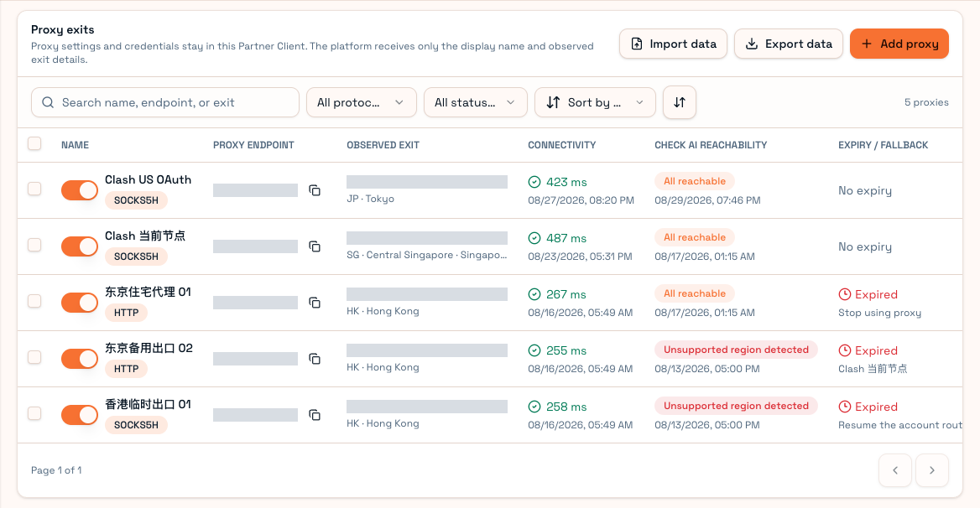The height and width of the screenshot is (508, 980).
Task: Click the CHECK AI REACHABILITY column header
Action: coord(711,145)
